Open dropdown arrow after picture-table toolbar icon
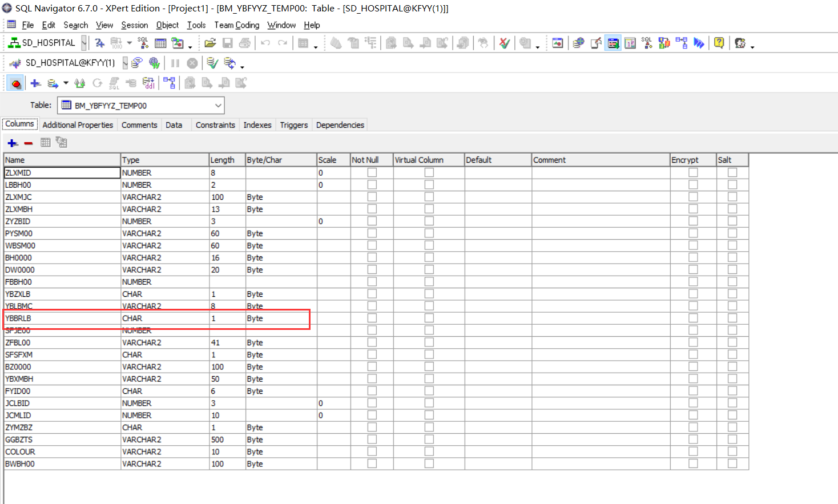The image size is (838, 504). [x=190, y=47]
